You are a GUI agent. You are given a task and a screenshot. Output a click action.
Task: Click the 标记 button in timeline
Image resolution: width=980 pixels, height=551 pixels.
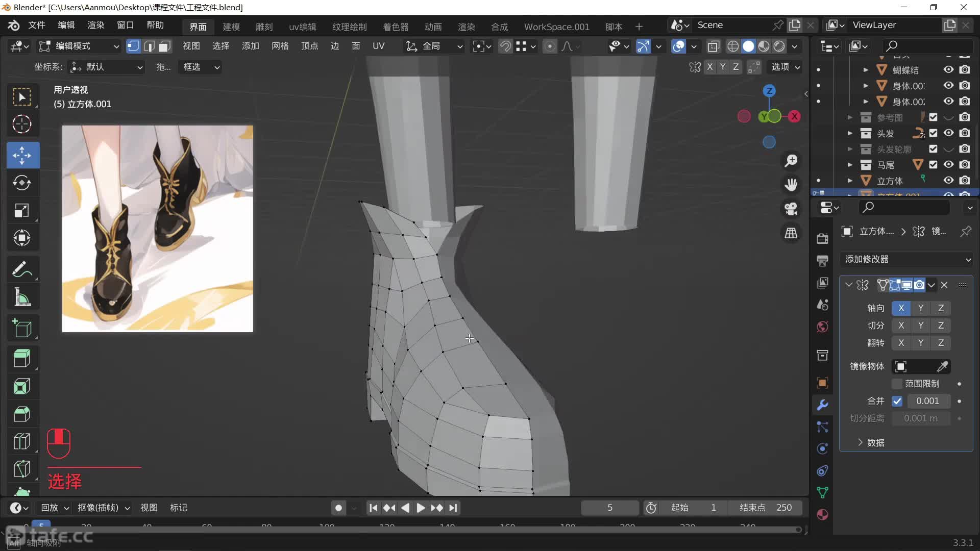pyautogui.click(x=179, y=508)
